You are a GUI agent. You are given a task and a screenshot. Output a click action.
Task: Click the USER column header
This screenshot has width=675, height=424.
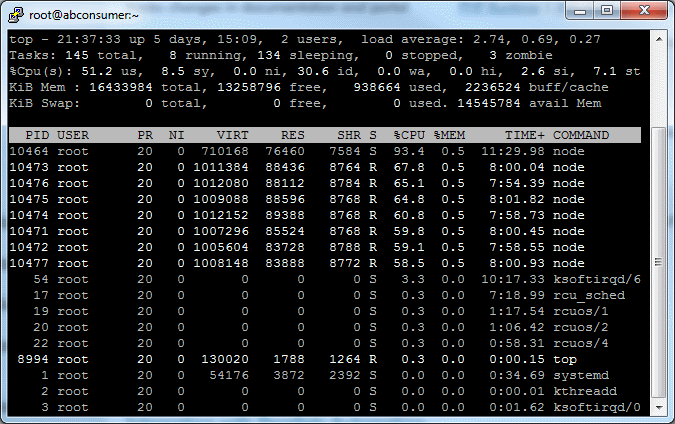[73, 135]
